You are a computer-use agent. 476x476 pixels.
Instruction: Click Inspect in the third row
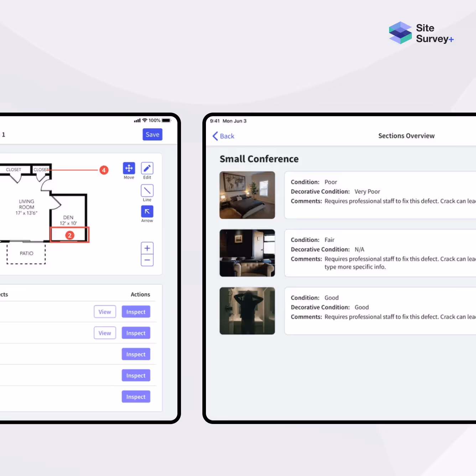136,354
